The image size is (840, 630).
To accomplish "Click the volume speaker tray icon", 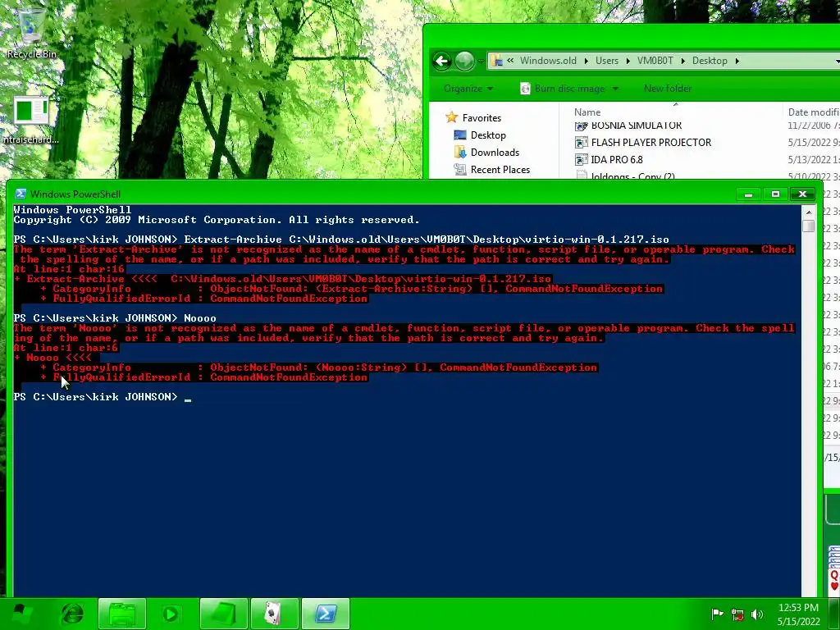I will click(x=757, y=614).
